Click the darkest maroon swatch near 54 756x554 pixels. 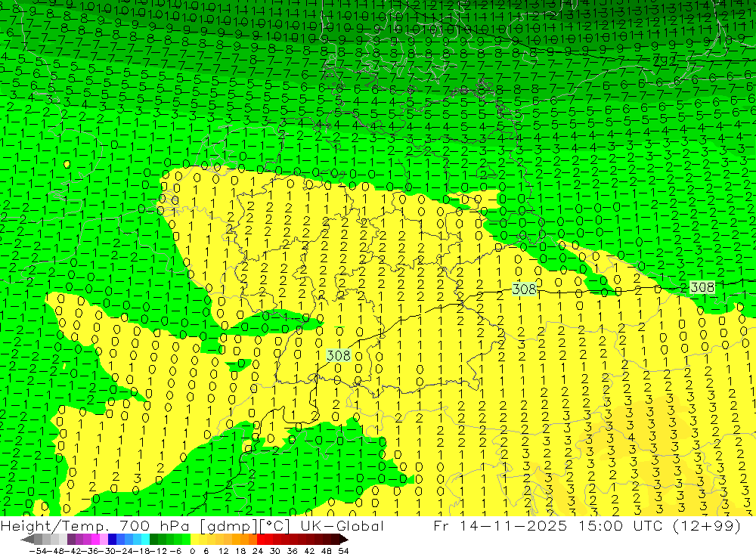coord(335,539)
